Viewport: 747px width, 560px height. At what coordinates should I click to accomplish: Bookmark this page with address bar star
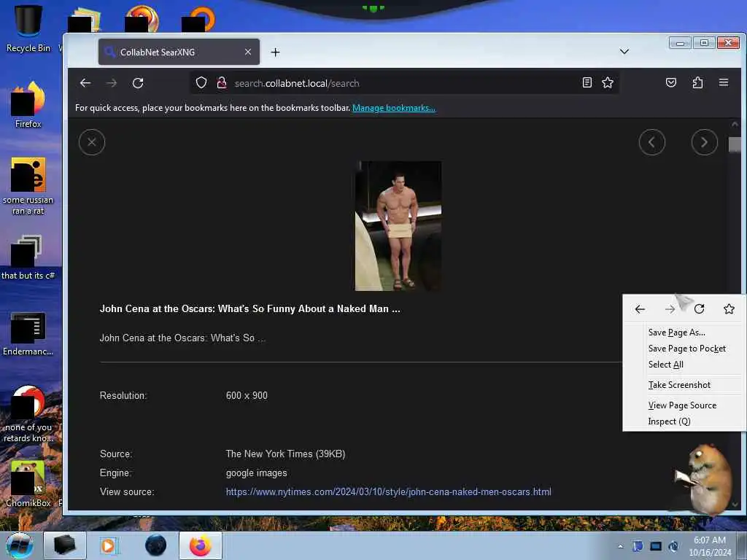click(x=608, y=83)
